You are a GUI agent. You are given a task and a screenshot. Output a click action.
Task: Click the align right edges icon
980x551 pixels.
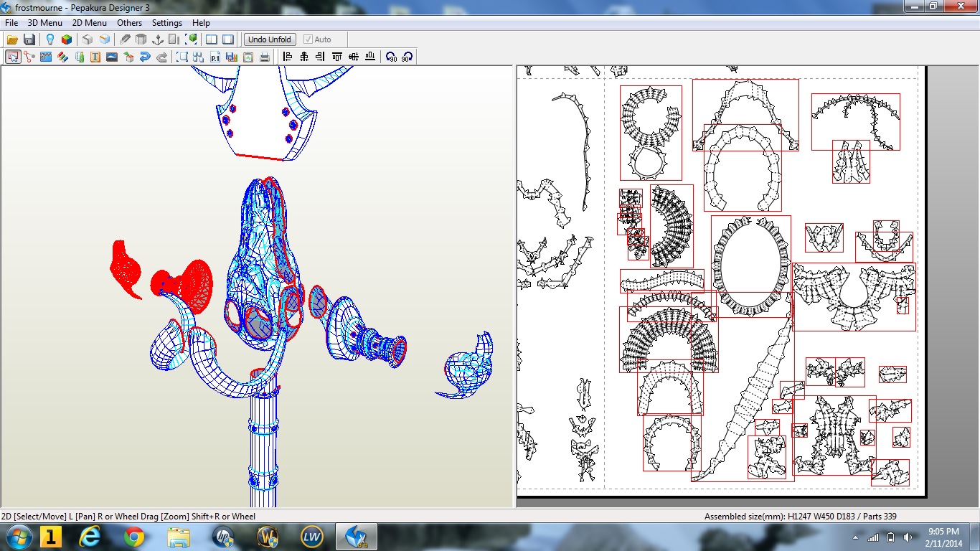320,57
